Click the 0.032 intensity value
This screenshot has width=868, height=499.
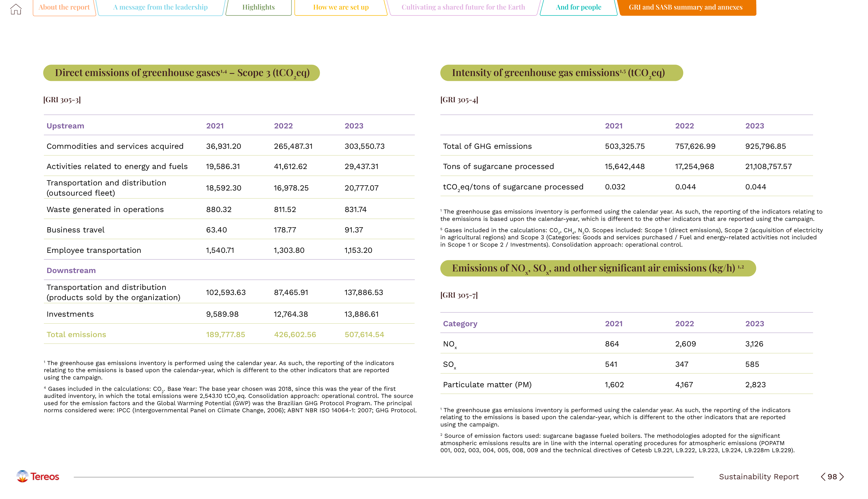pyautogui.click(x=615, y=187)
